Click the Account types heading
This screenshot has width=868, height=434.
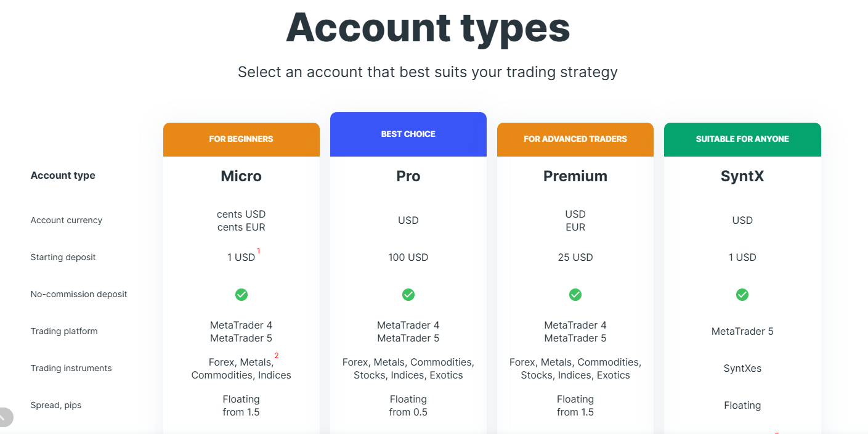[428, 28]
